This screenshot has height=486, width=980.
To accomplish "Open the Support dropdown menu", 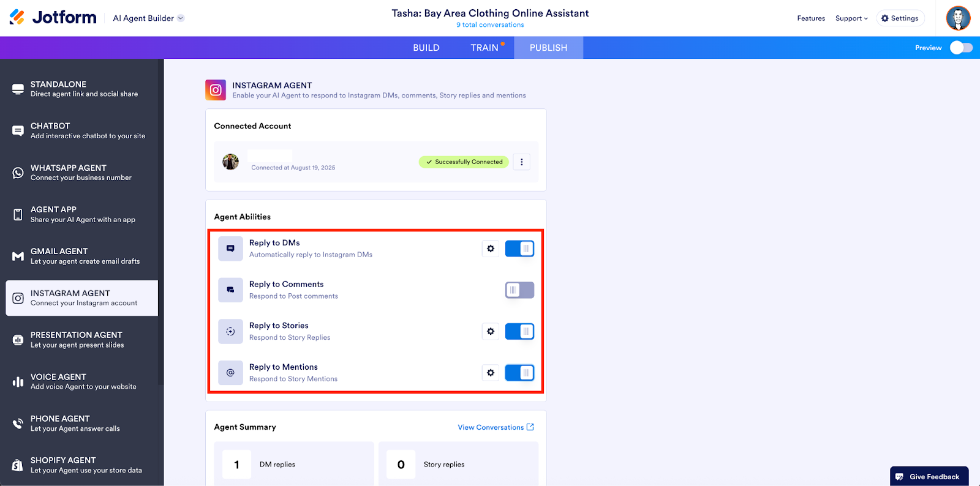I will click(x=851, y=18).
